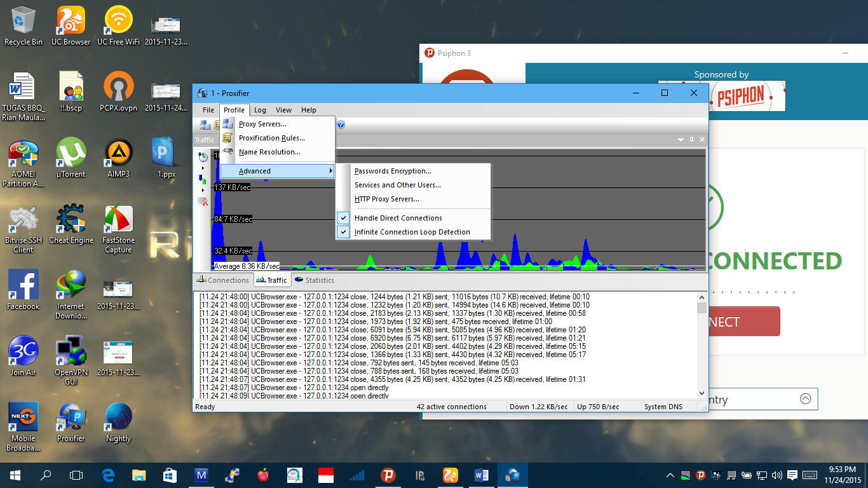The image size is (868, 488).
Task: Select the Proxifier desktop shortcut
Action: [x=71, y=423]
